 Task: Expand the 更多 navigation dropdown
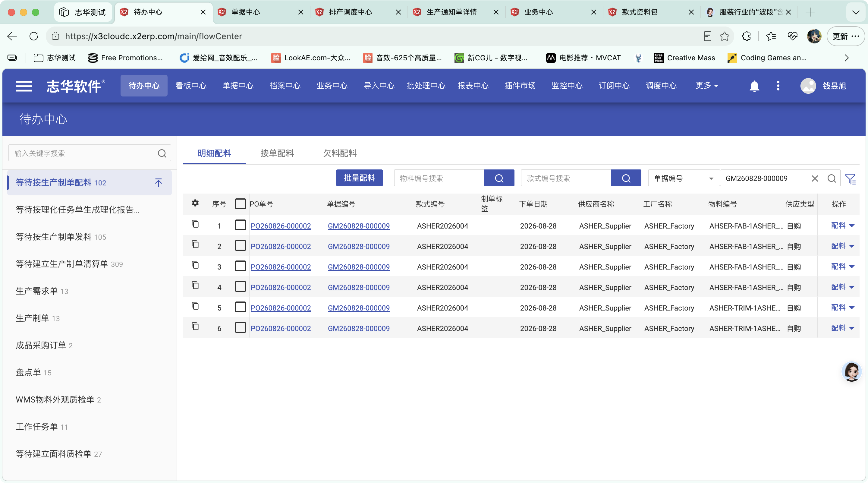pyautogui.click(x=707, y=86)
